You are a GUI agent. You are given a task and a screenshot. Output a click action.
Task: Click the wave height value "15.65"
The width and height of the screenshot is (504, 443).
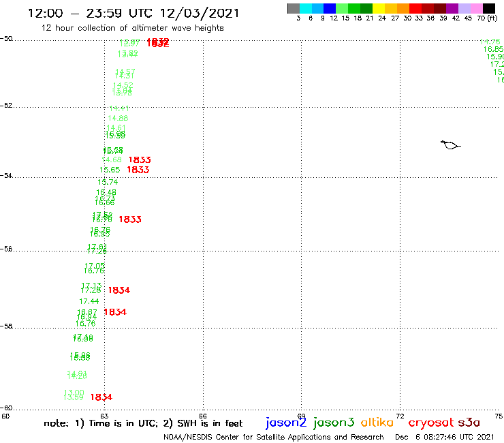click(110, 170)
